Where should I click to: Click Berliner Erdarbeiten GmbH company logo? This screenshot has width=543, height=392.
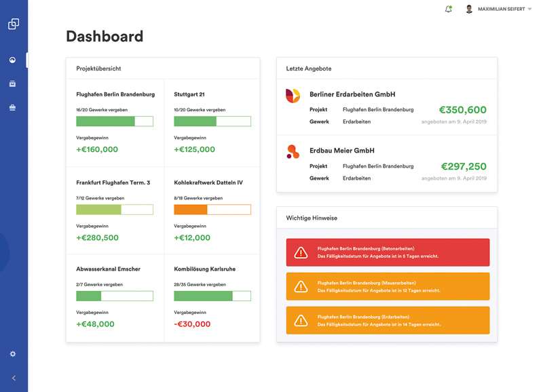click(293, 96)
